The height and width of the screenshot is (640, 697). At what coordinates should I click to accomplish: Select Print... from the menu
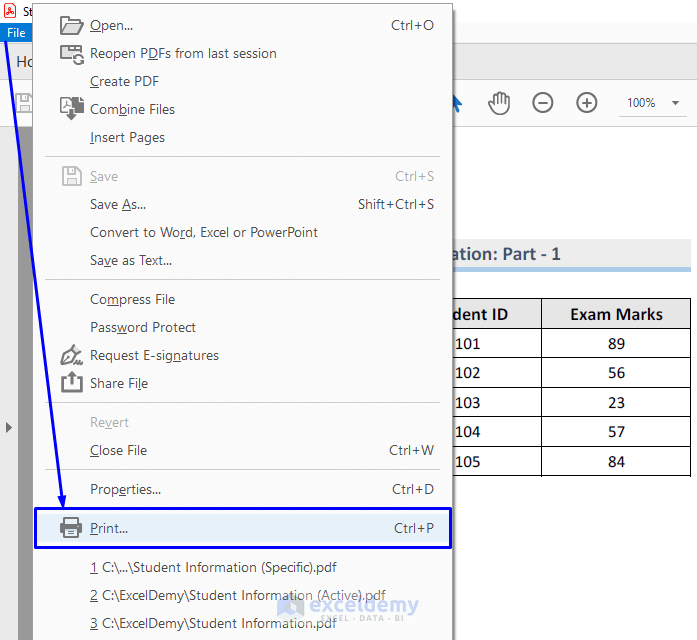point(243,528)
